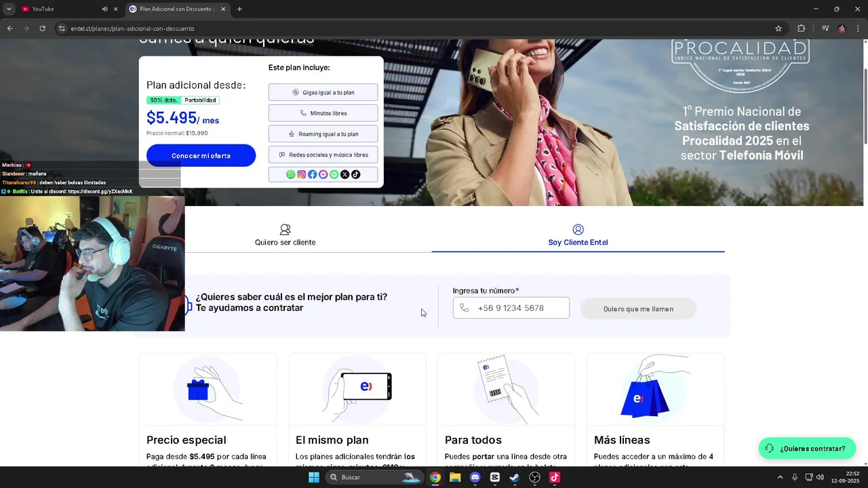The image size is (868, 488).
Task: Open Steam from the taskbar
Action: point(515,477)
